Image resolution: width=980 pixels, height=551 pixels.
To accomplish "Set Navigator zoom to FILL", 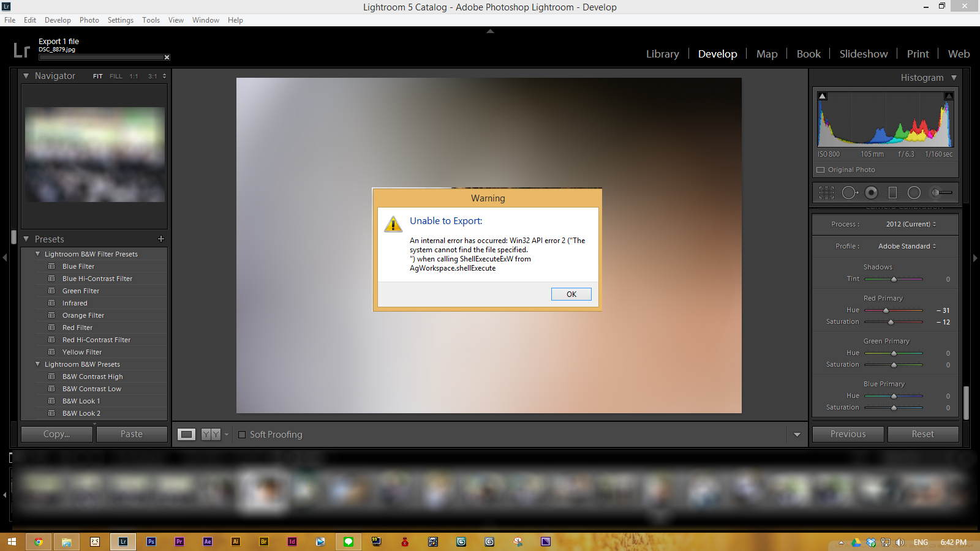I will click(x=116, y=77).
